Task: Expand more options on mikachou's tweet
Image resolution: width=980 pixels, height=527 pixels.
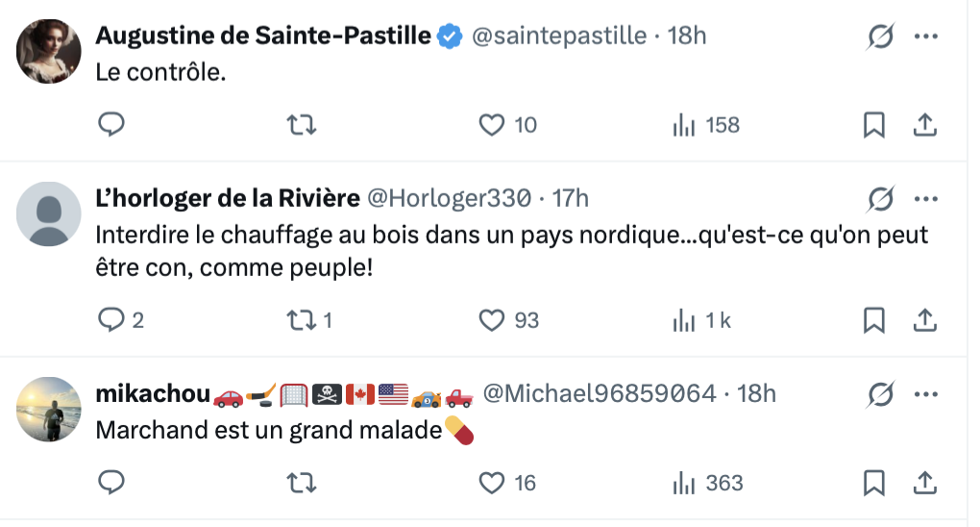Action: point(925,393)
